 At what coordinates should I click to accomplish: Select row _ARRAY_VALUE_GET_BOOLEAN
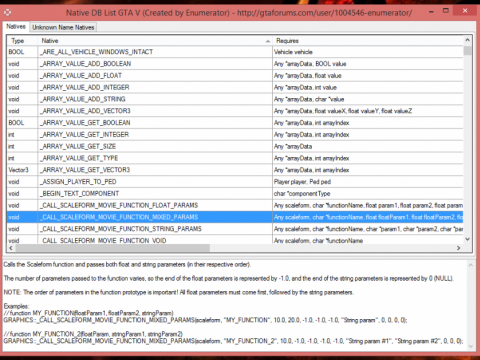pyautogui.click(x=235, y=123)
